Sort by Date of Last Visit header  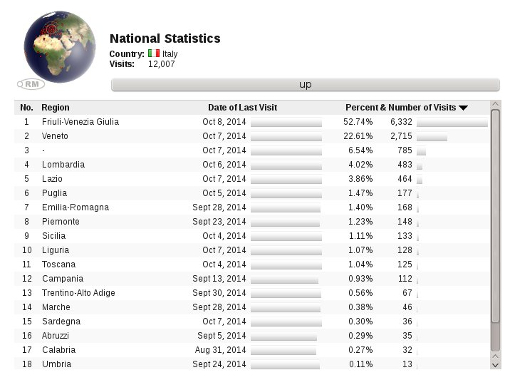(242, 108)
